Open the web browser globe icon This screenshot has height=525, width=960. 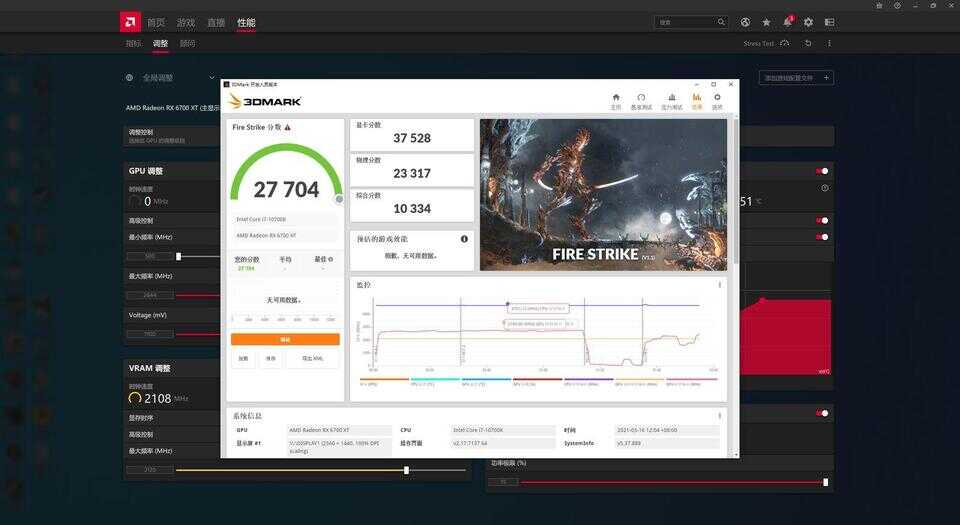tap(745, 22)
